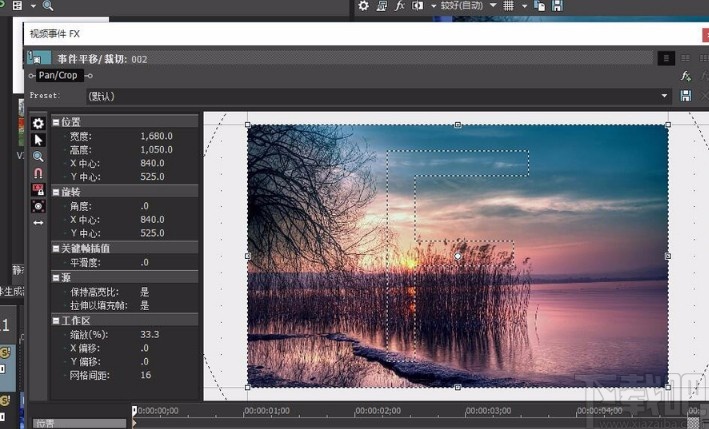Toggle size about center icon
Image resolution: width=709 pixels, height=429 pixels.
pyautogui.click(x=38, y=207)
